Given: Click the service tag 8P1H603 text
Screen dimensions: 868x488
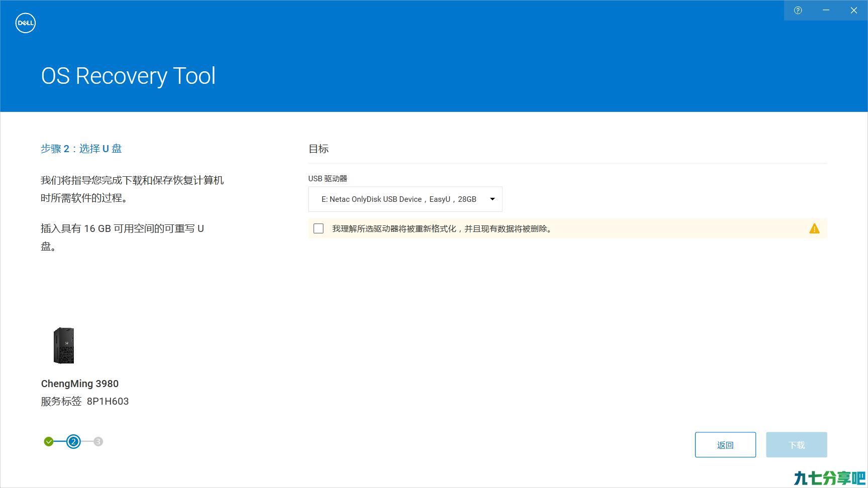Looking at the screenshot, I should (107, 401).
